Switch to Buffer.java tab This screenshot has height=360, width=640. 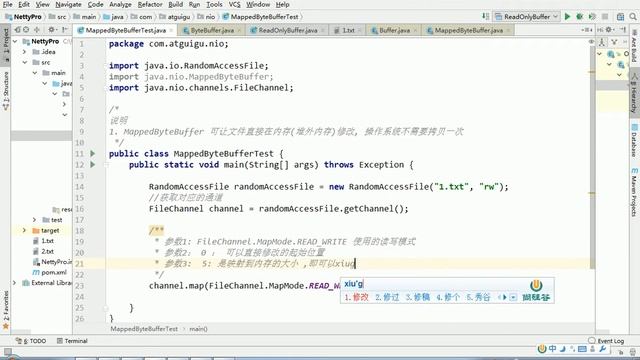point(394,30)
